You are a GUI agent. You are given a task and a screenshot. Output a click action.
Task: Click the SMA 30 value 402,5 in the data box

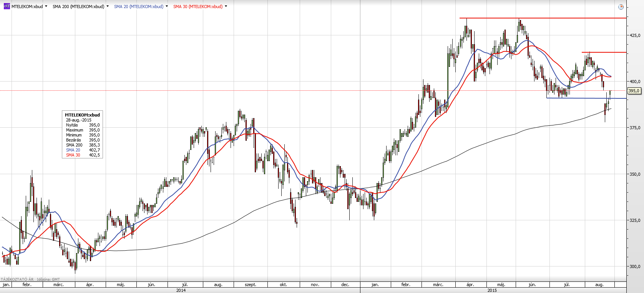(x=95, y=155)
